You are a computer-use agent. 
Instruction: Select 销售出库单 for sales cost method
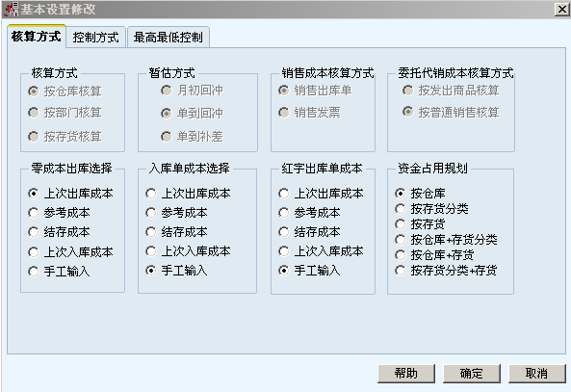[316, 90]
